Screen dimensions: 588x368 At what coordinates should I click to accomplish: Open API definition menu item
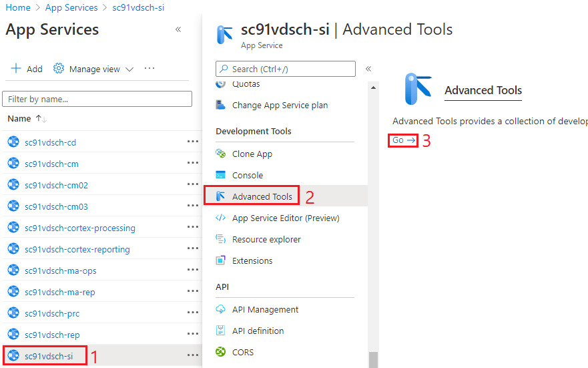point(258,331)
